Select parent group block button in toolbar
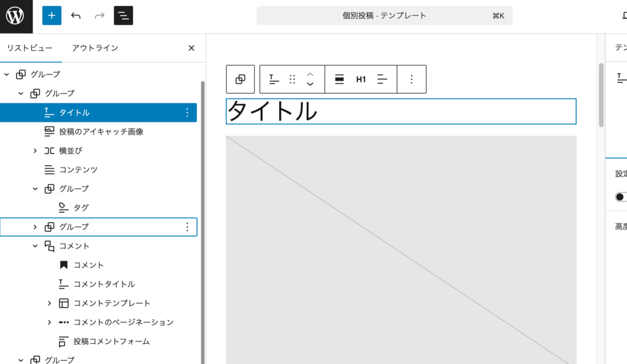Screen dimensions: 627x364 (240, 80)
